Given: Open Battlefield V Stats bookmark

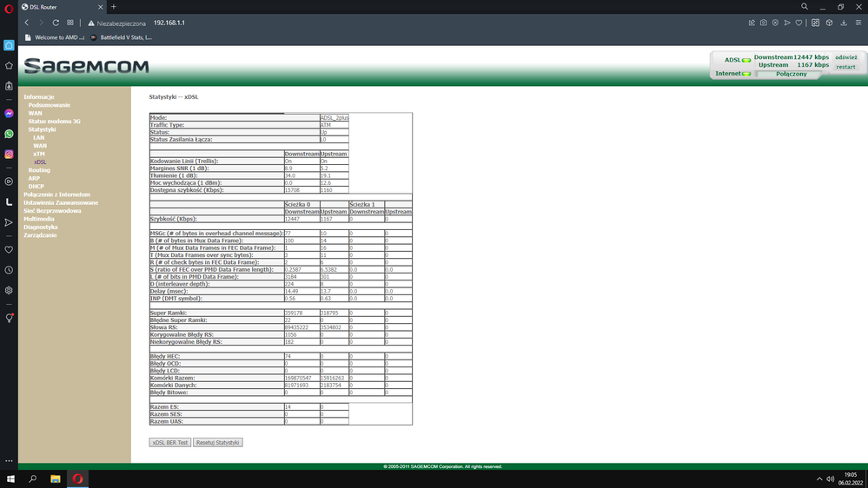Looking at the screenshot, I should click(x=122, y=37).
